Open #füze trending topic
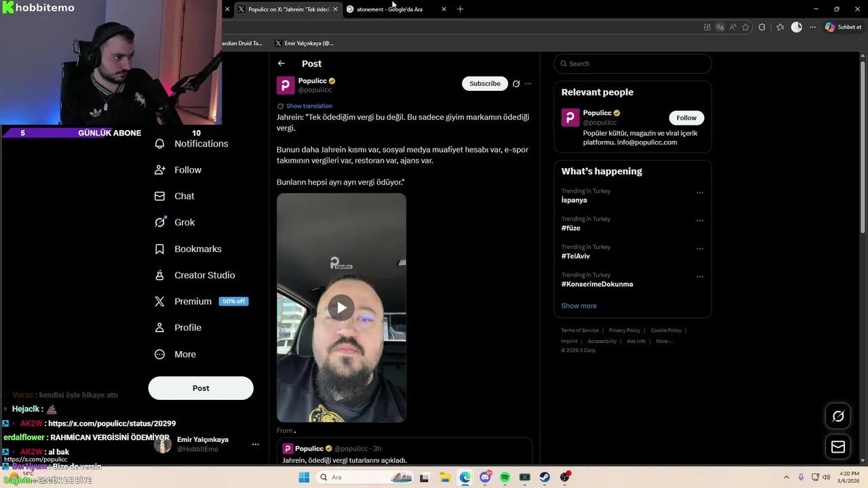868x488 pixels. point(571,228)
